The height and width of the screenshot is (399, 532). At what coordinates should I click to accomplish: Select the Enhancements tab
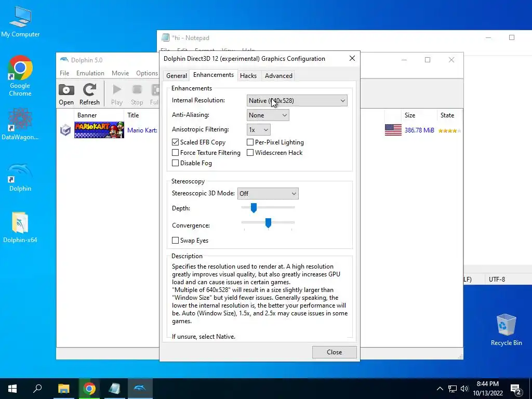[214, 75]
